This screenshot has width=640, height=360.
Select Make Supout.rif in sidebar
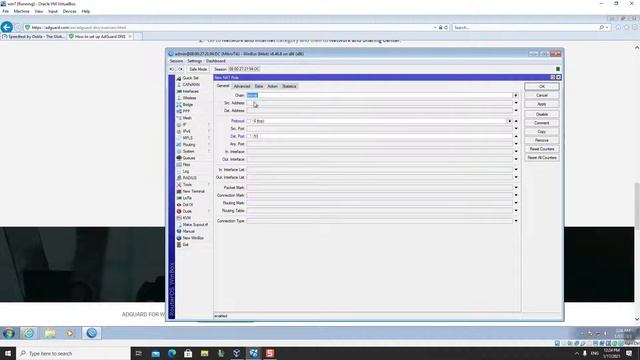click(x=195, y=224)
